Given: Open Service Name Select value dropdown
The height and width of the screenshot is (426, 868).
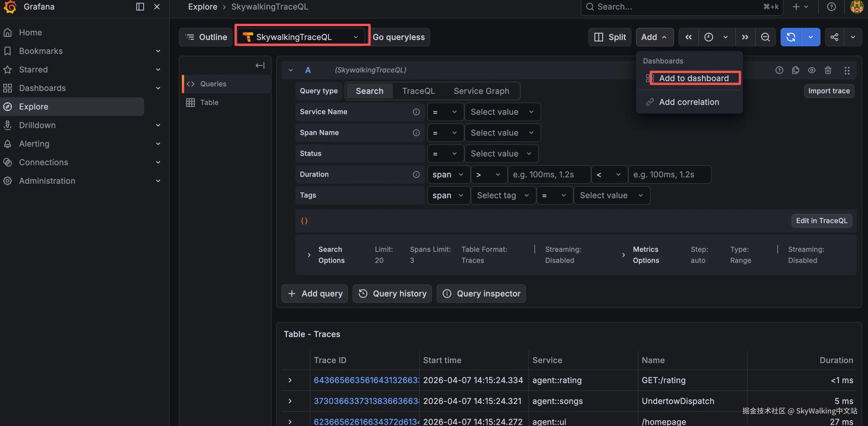Looking at the screenshot, I should coord(502,112).
